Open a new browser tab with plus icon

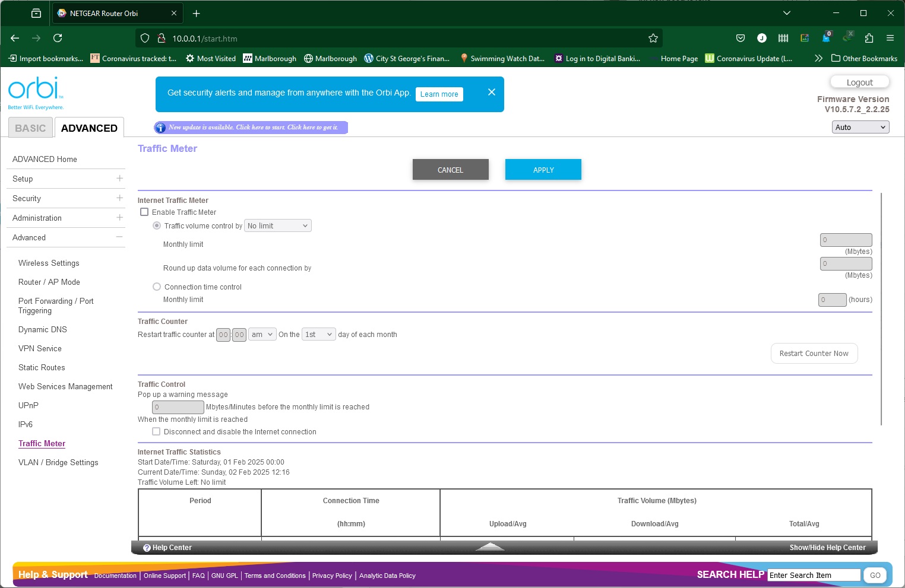tap(197, 13)
